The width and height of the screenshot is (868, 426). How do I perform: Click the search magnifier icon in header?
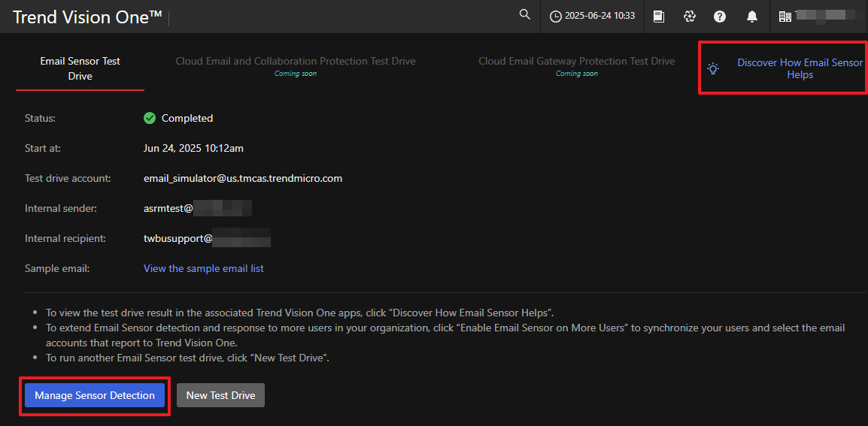[525, 15]
